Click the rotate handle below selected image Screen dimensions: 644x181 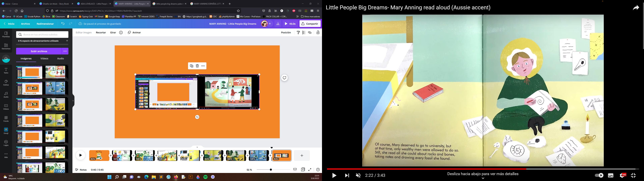click(x=197, y=117)
